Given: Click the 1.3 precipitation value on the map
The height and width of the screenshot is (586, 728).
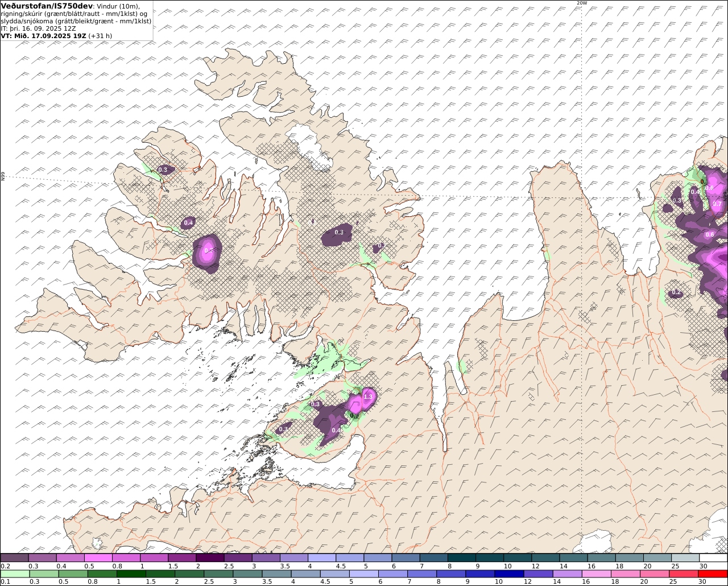Looking at the screenshot, I should 368,397.
